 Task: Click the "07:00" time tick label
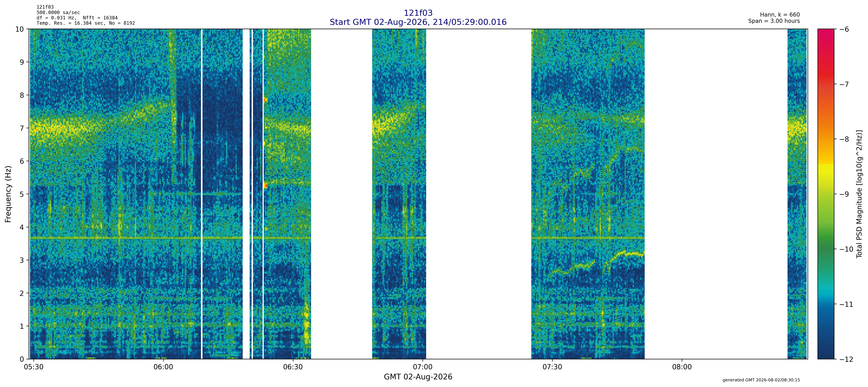point(422,367)
